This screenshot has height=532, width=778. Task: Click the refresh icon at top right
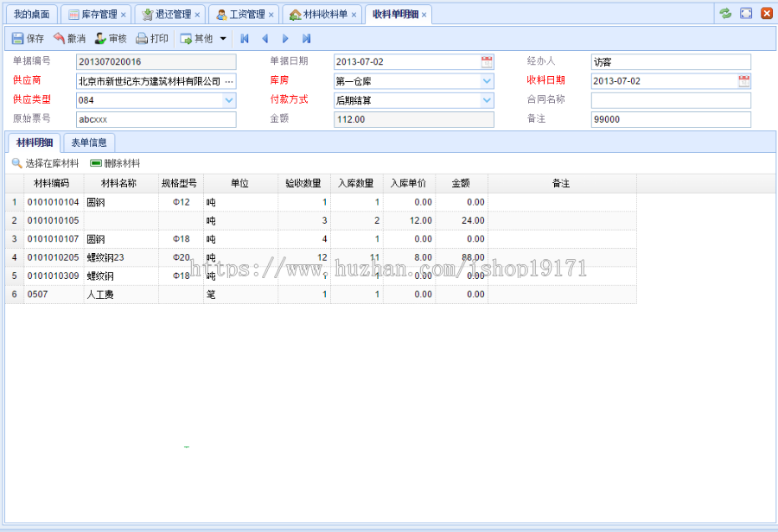(x=725, y=13)
